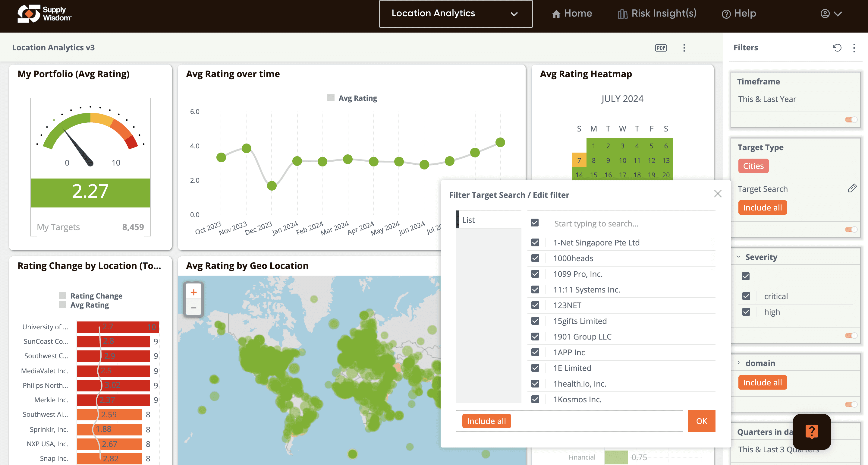Reset filters with the undo icon
Viewport: 868px width, 465px height.
coord(837,48)
